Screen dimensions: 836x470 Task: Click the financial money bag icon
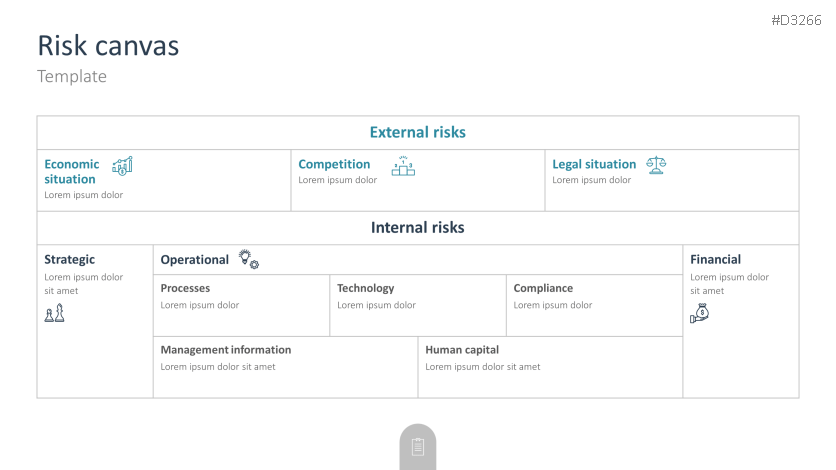pos(700,314)
